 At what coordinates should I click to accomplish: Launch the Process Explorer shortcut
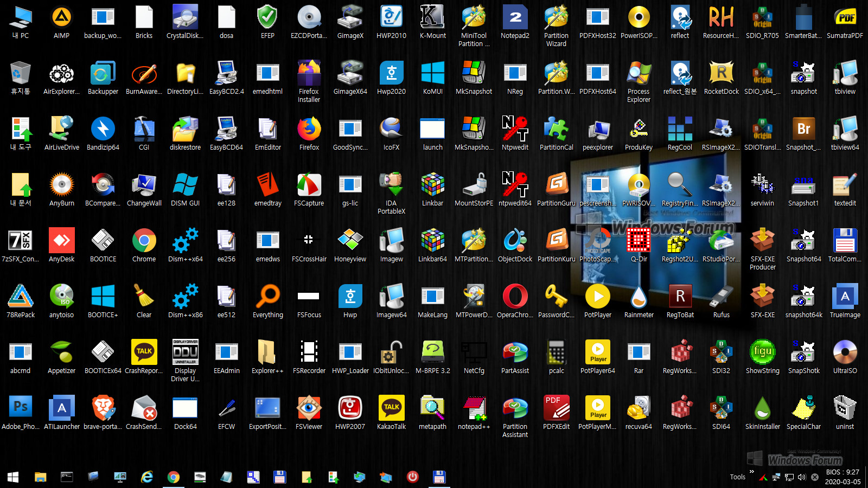tap(639, 82)
